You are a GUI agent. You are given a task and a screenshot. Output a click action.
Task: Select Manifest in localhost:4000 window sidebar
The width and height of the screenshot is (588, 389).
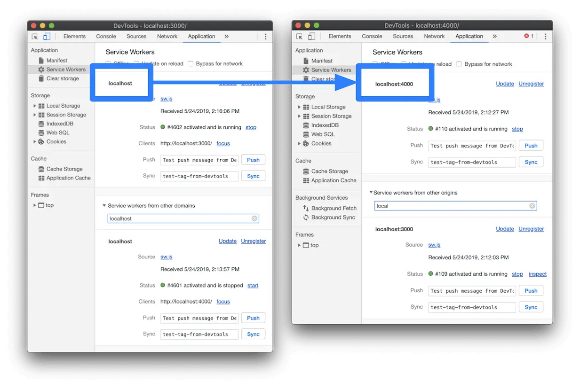point(322,61)
